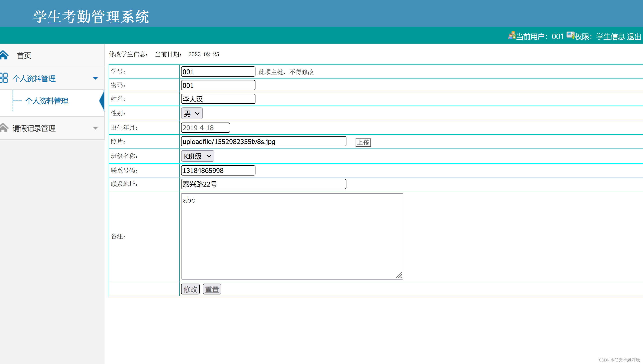This screenshot has height=364, width=643.
Task: Click the 联系地址 address input field
Action: [263, 184]
